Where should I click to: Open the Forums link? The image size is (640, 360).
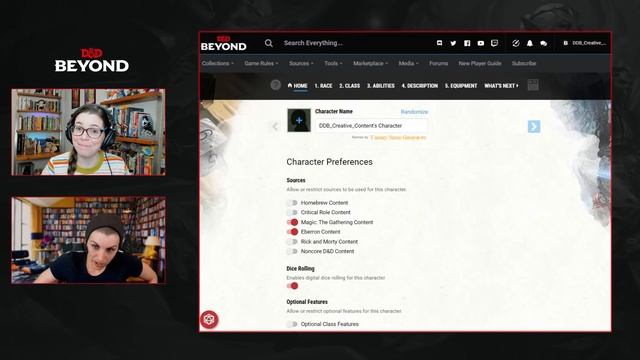click(438, 63)
